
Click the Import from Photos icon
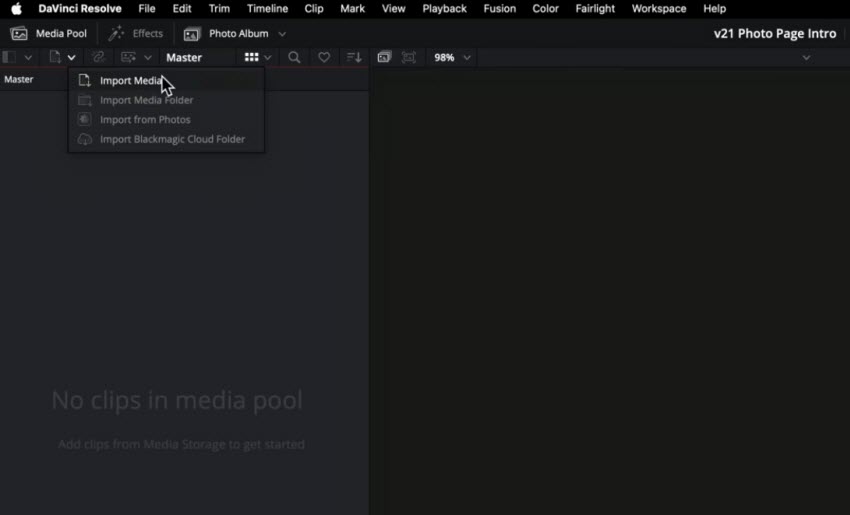85,119
